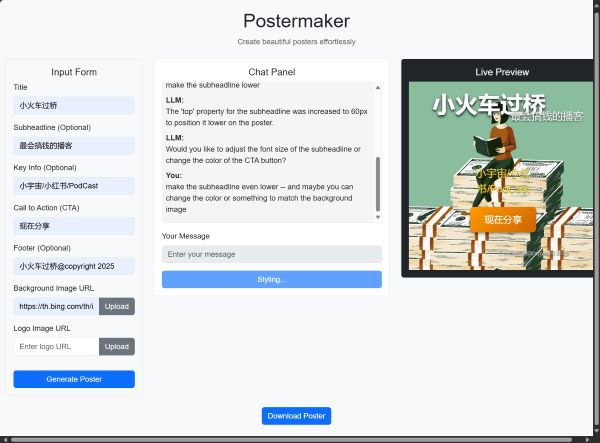This screenshot has width=600, height=443.
Task: Edit the Footer text field
Action: (x=74, y=266)
